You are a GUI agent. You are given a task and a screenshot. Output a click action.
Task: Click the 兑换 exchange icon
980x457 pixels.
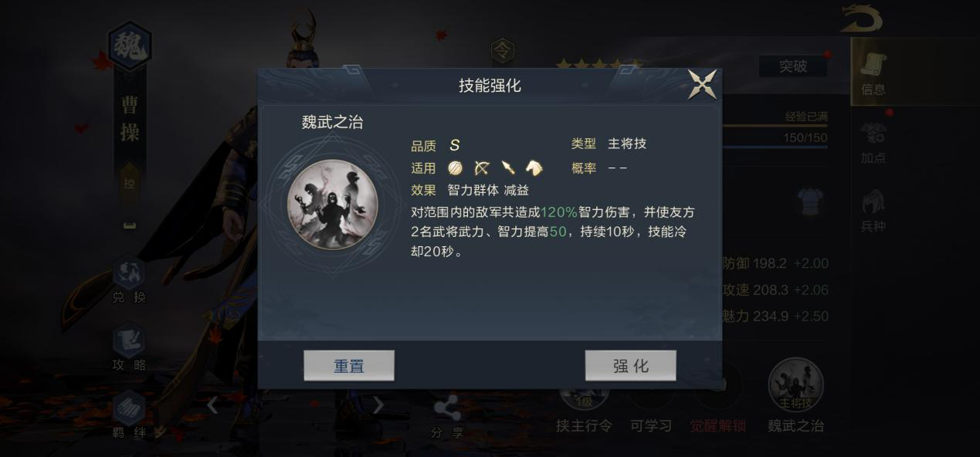click(x=129, y=282)
